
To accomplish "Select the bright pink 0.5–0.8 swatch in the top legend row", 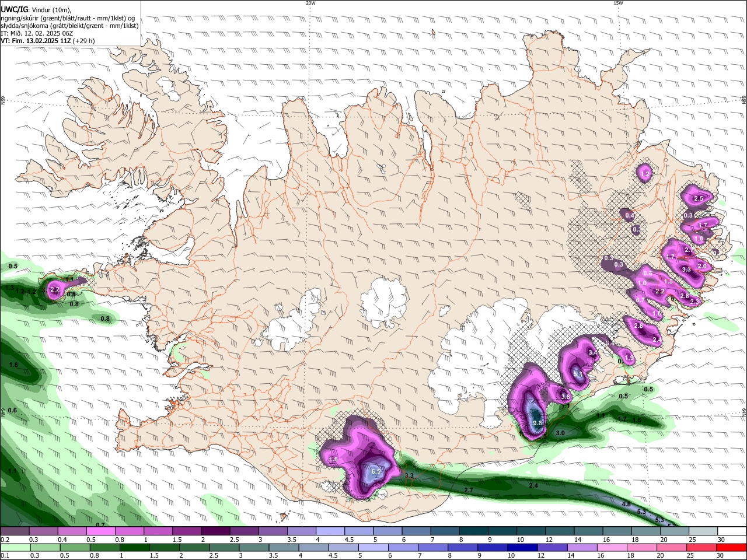I will click(100, 531).
